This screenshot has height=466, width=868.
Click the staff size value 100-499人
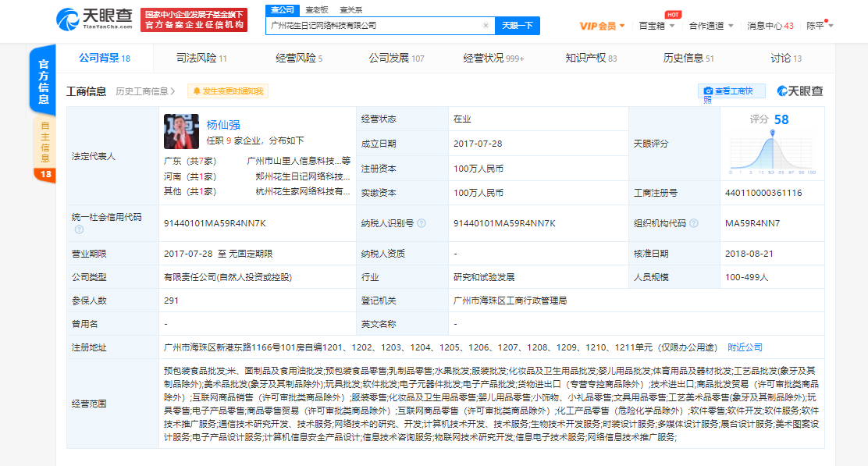coord(747,277)
